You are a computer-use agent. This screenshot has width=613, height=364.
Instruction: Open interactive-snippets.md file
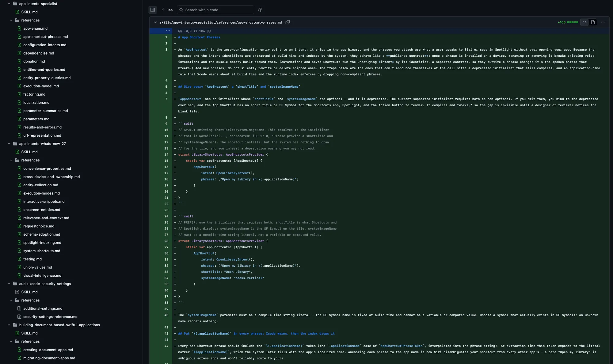coord(44,202)
